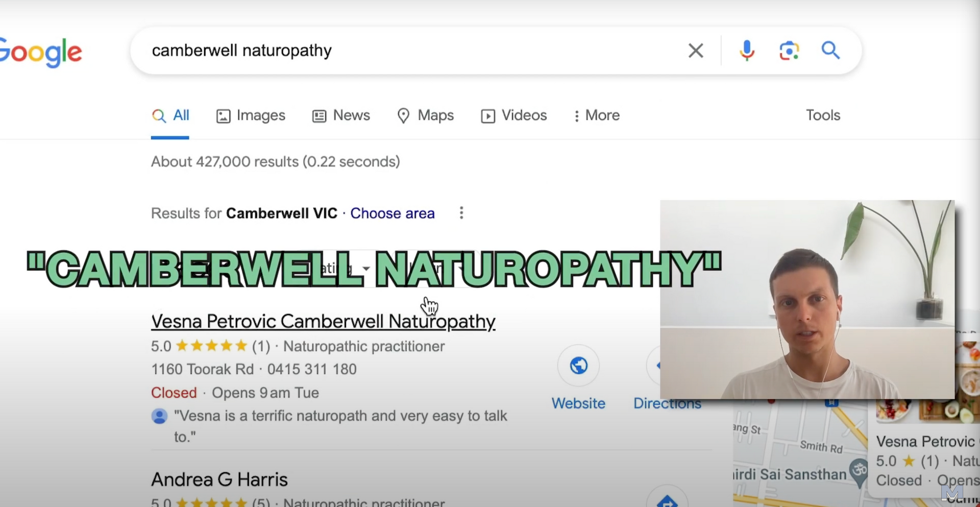Open the Website globe icon for Vesna Petrovic
The height and width of the screenshot is (507, 980).
pyautogui.click(x=578, y=366)
